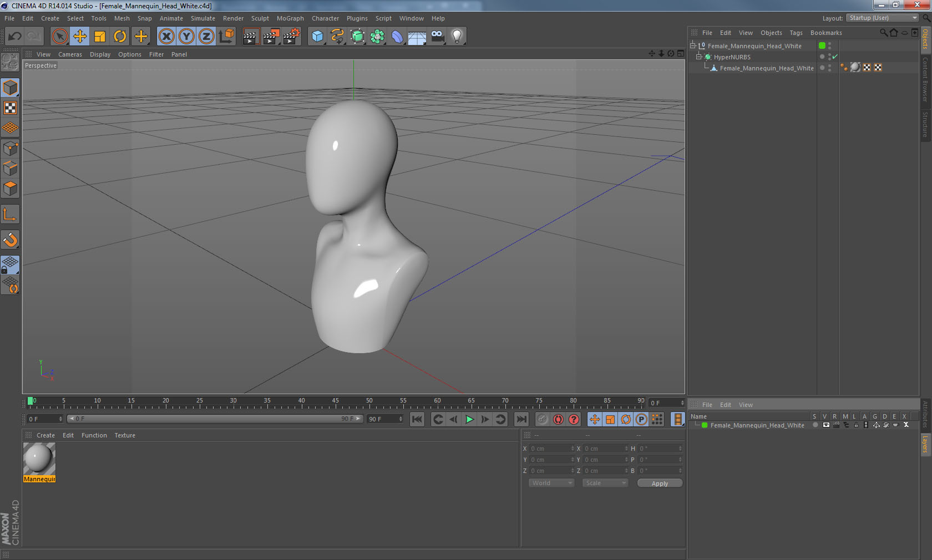Open the World coordinate dropdown
932x560 pixels.
[551, 483]
